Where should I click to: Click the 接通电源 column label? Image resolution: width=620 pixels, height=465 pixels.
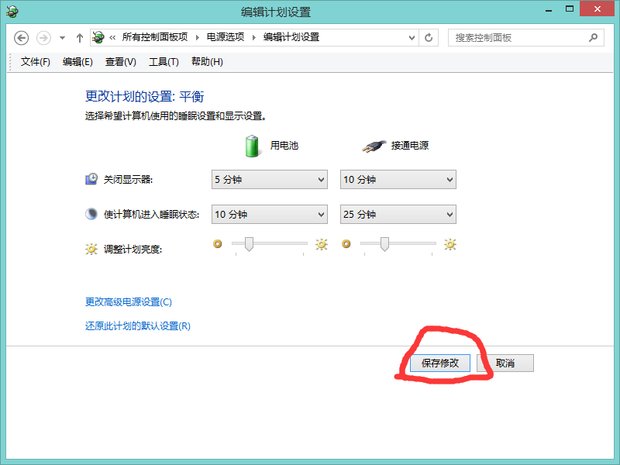tap(410, 146)
